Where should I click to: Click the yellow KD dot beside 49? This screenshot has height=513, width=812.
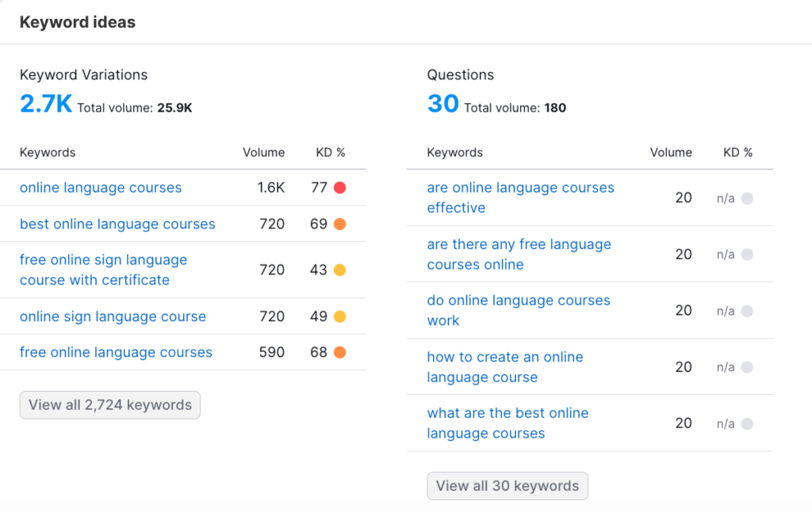click(x=340, y=316)
